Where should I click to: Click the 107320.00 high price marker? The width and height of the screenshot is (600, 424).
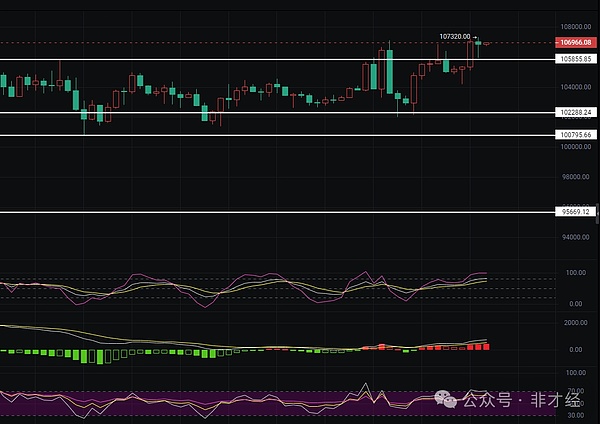coord(455,36)
